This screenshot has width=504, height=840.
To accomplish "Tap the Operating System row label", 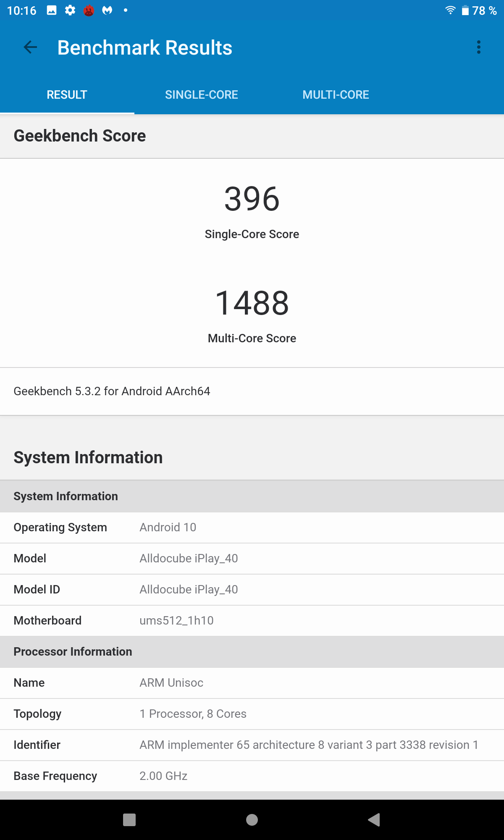I will [x=60, y=528].
